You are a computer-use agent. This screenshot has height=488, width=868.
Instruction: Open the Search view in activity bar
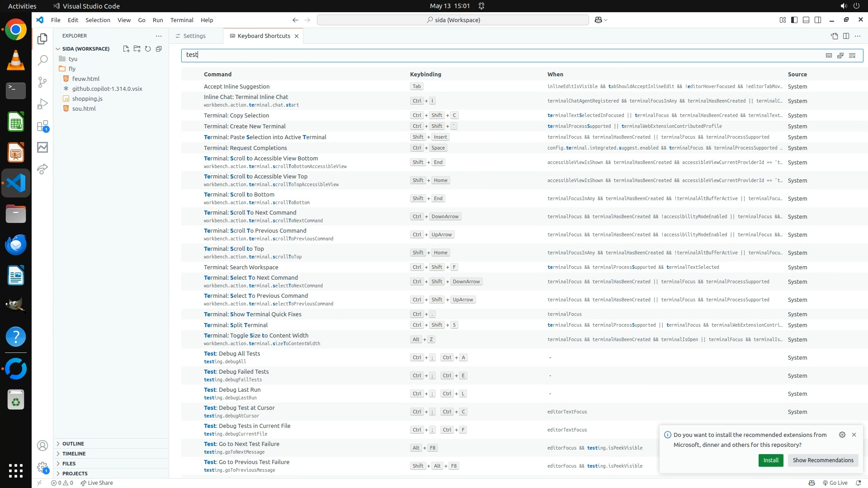[x=42, y=60]
